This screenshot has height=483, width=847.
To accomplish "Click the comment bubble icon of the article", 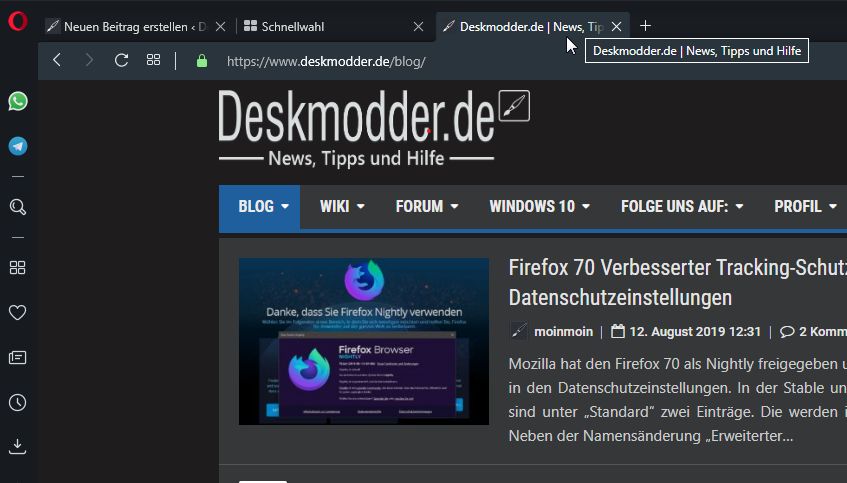I will (x=787, y=331).
